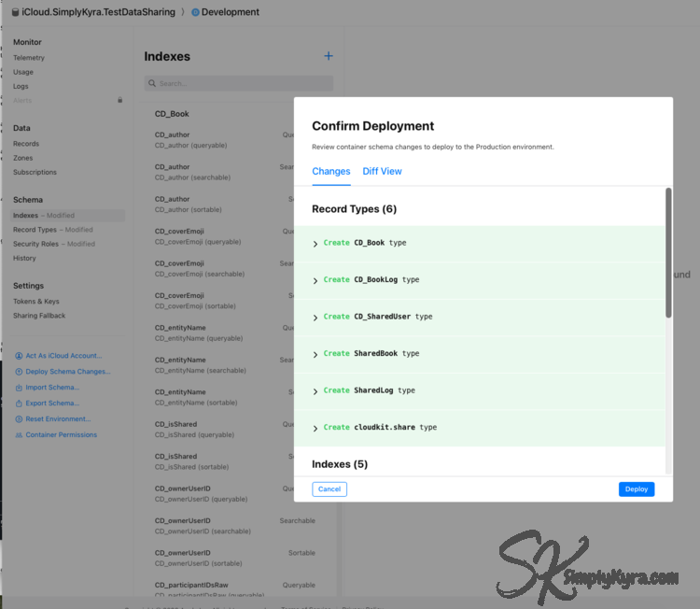Expand the Create SharedBook type row
Viewport: 700px width, 609px height.
315,354
